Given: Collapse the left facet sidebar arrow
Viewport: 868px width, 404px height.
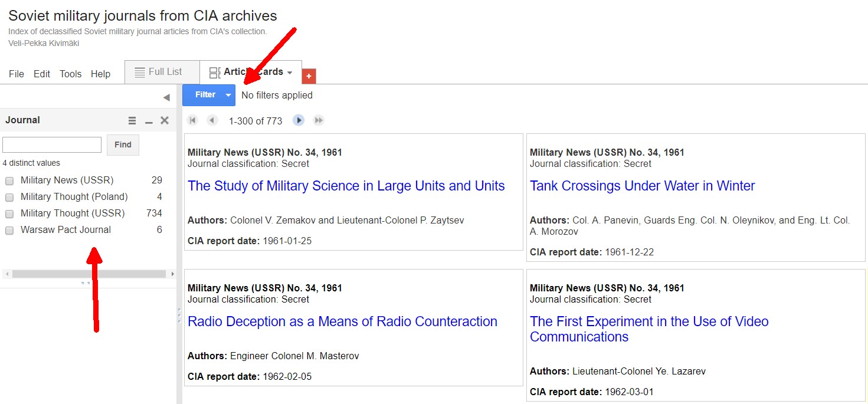Looking at the screenshot, I should tap(166, 97).
